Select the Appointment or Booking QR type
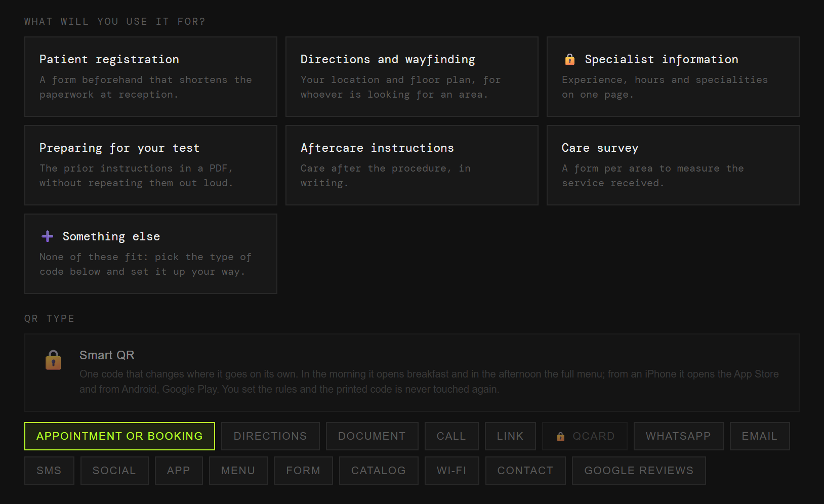The width and height of the screenshot is (824, 504). point(119,436)
